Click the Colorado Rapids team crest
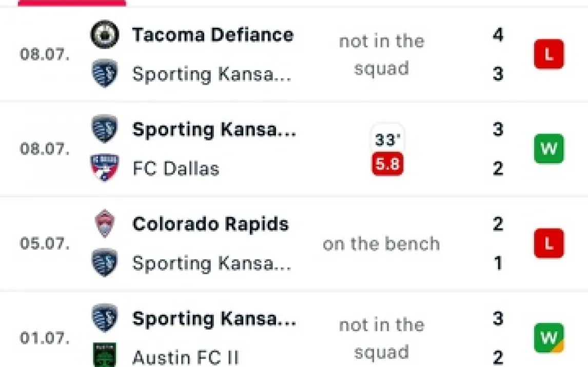The image size is (588, 367). 105,224
